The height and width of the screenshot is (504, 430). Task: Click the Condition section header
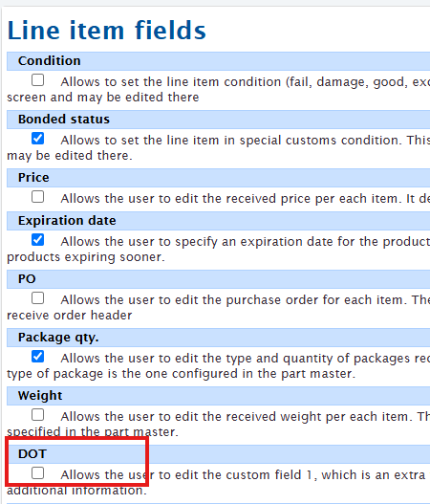tap(219, 61)
